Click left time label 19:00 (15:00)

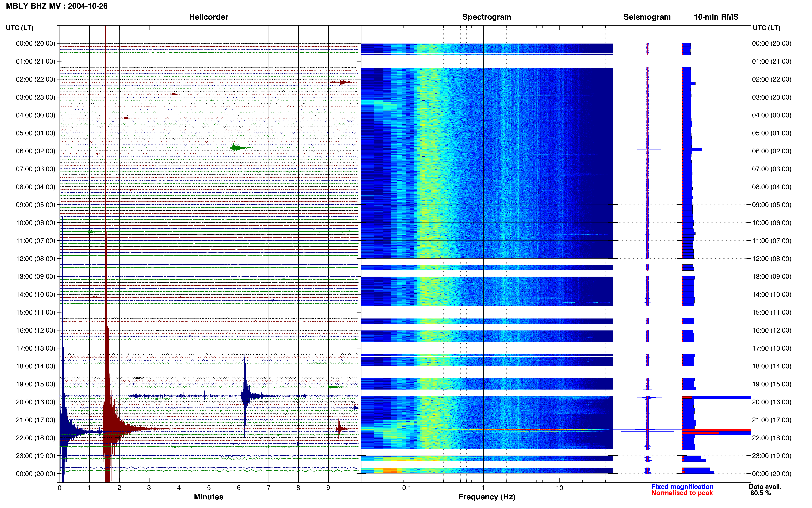(36, 384)
